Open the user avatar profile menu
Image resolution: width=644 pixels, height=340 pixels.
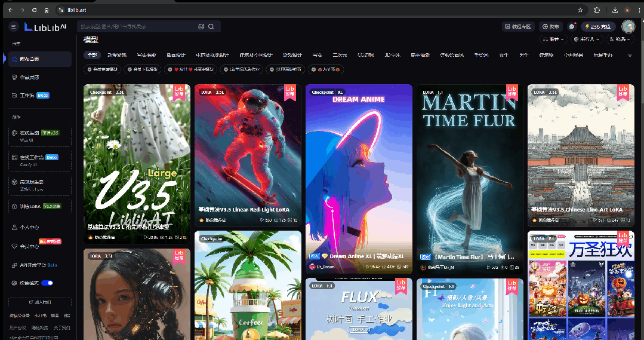pos(628,26)
